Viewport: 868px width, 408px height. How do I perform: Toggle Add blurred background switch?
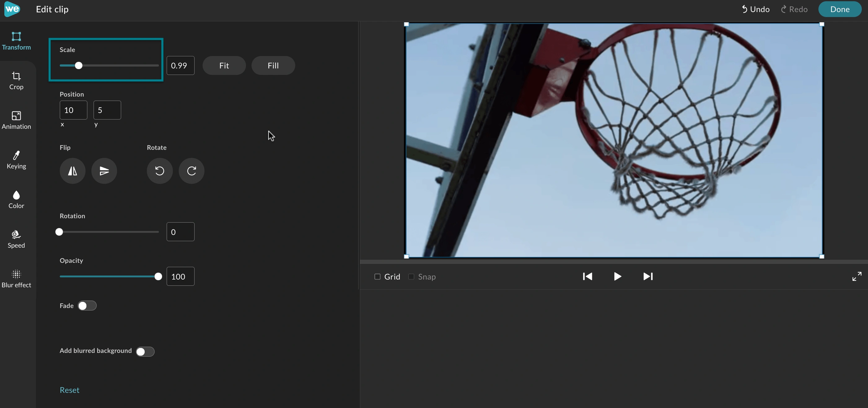(x=145, y=351)
